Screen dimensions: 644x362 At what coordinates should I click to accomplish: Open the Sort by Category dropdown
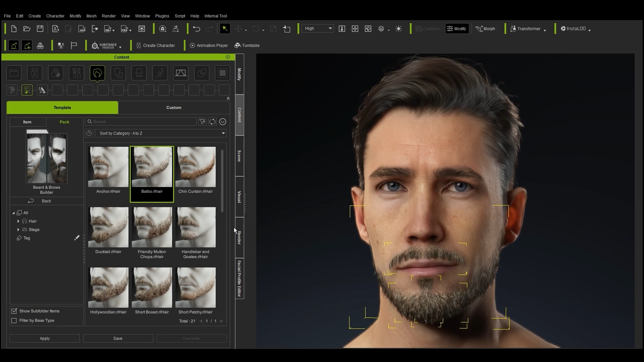coord(161,133)
